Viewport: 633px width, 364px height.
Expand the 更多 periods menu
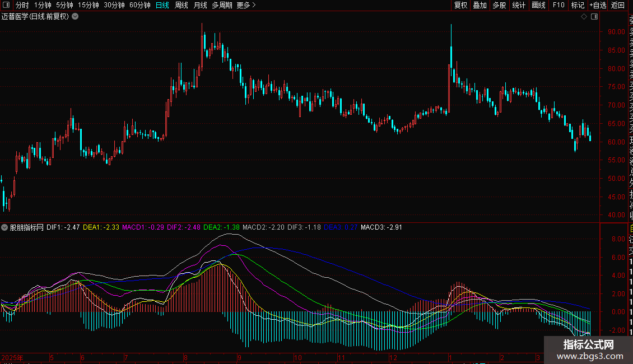pyautogui.click(x=246, y=6)
